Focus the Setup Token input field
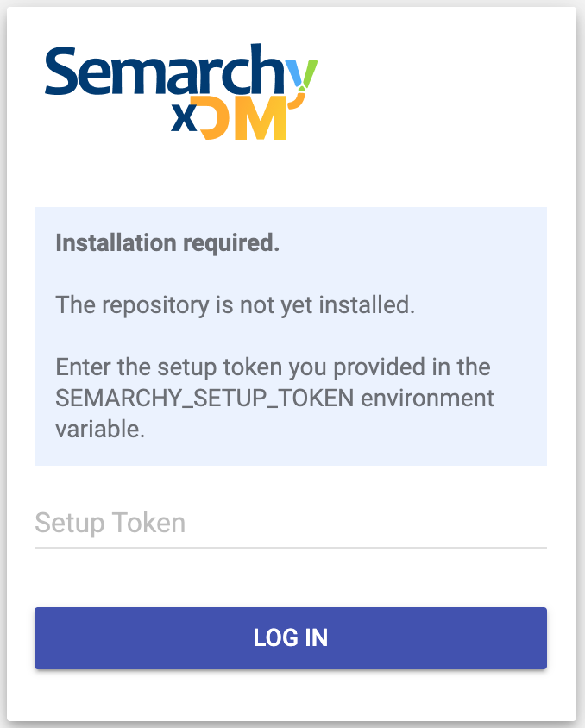Image resolution: width=585 pixels, height=728 pixels. [290, 523]
